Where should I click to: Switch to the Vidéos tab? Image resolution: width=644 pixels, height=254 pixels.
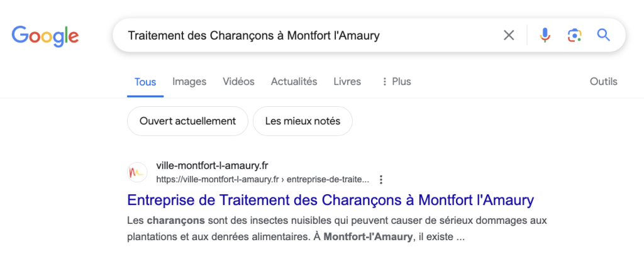[x=238, y=82]
